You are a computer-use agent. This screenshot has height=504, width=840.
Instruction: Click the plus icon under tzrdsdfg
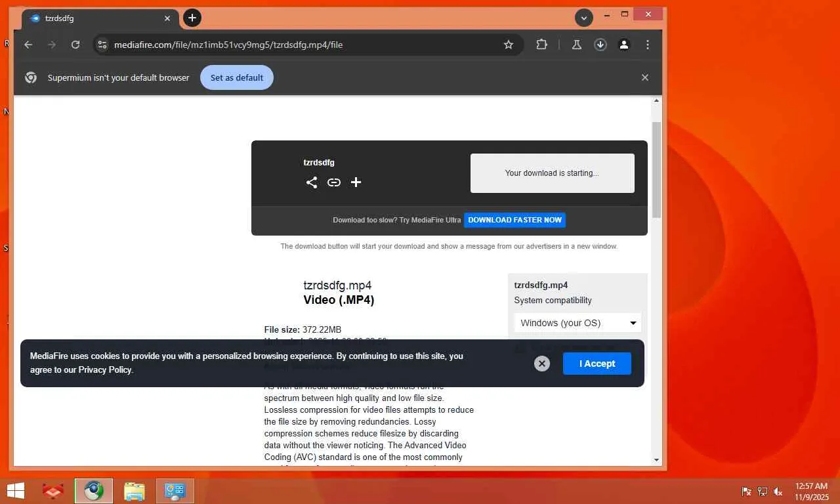(356, 182)
